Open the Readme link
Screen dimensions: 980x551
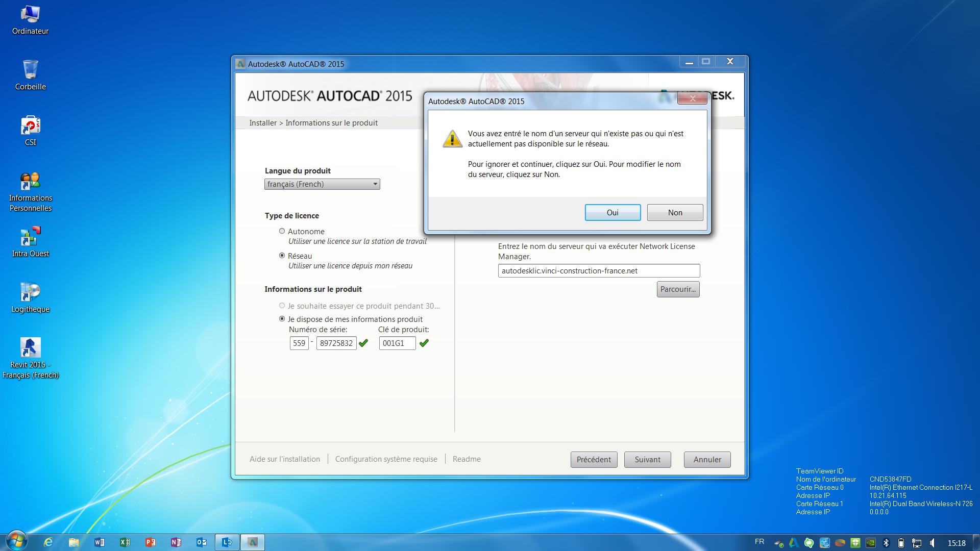tap(467, 459)
